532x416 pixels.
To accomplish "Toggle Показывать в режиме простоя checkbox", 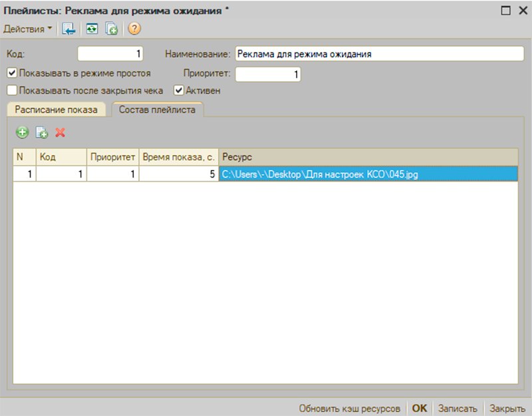I will (x=12, y=73).
